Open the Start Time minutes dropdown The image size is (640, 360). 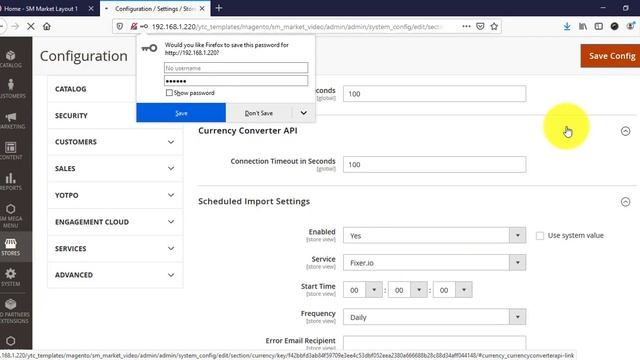click(x=408, y=290)
